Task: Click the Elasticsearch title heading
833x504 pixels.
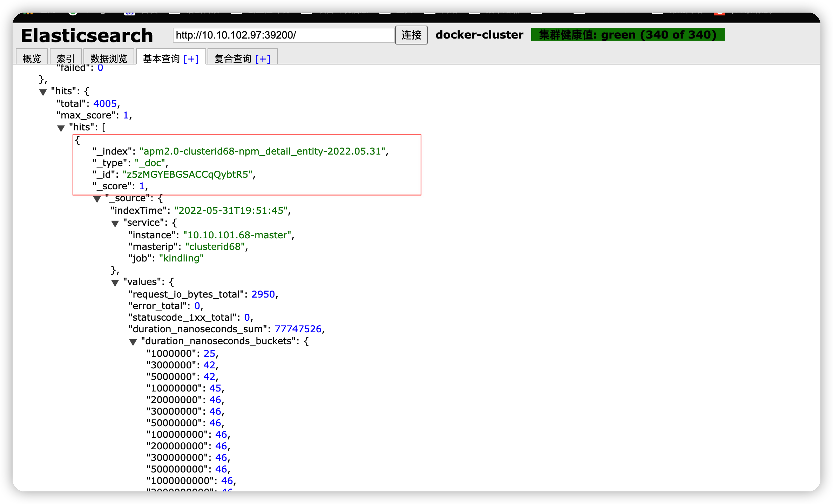Action: tap(87, 35)
